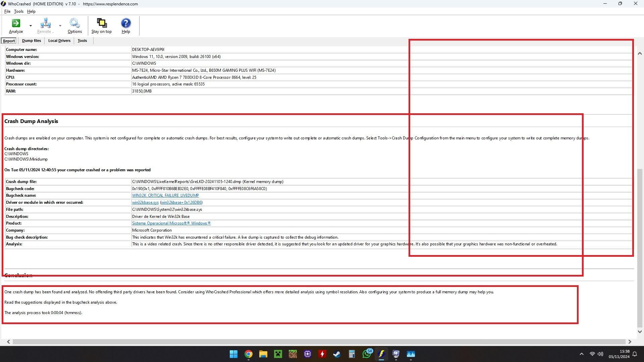Expand the Remote dropdown arrow
This screenshot has width=644, height=362.
[x=60, y=26]
